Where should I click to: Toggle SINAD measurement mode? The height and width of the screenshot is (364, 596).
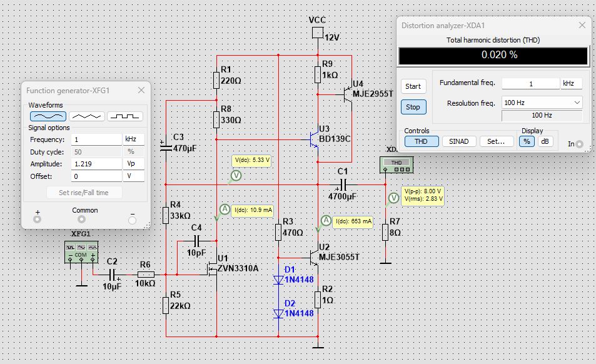[459, 141]
